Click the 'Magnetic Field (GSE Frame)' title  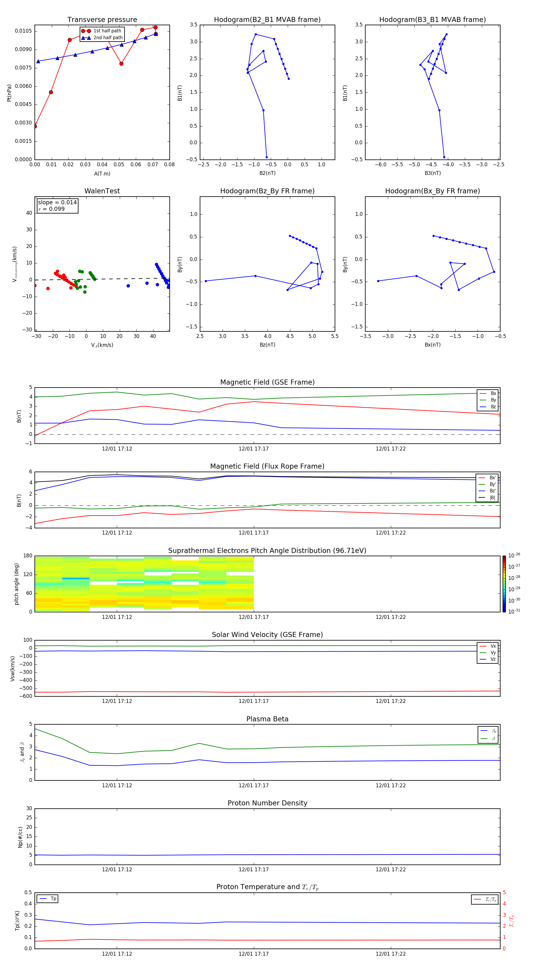(x=267, y=382)
